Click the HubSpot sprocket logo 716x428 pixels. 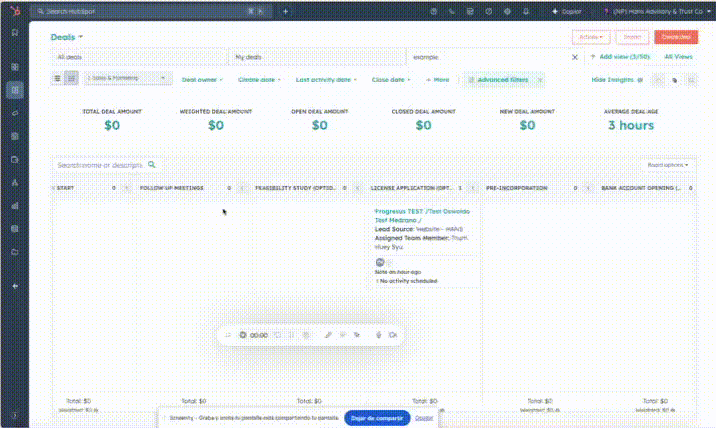click(x=15, y=11)
